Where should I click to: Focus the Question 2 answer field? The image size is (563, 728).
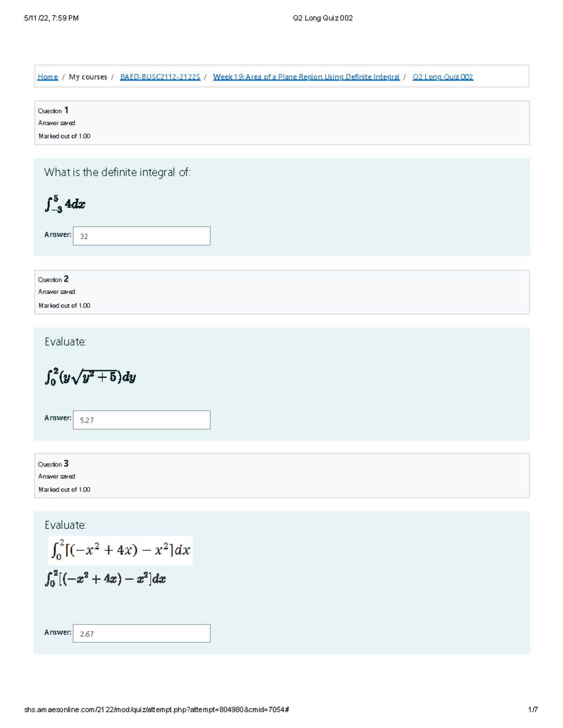pyautogui.click(x=142, y=420)
